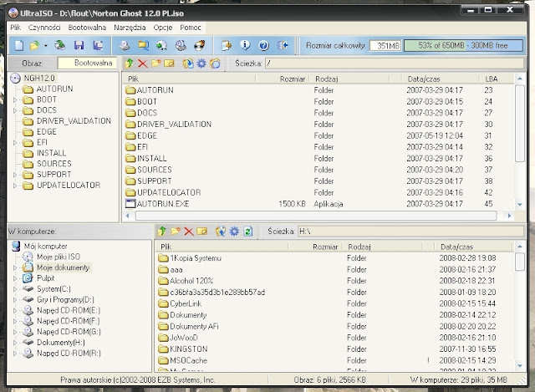Click the Refresh icon in computer toolbar
Screen dimensions: 535x392
click(247, 232)
